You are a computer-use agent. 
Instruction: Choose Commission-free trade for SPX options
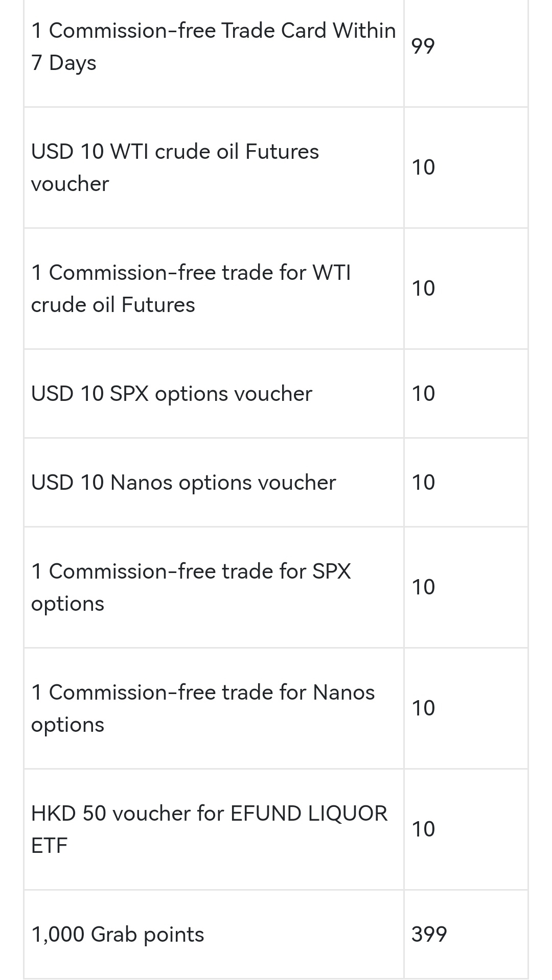tap(191, 587)
